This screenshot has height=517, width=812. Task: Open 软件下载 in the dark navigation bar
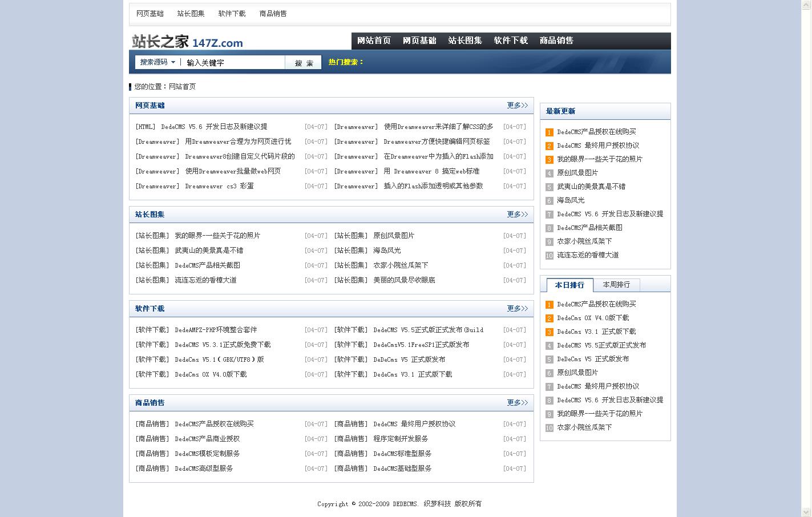click(x=511, y=41)
